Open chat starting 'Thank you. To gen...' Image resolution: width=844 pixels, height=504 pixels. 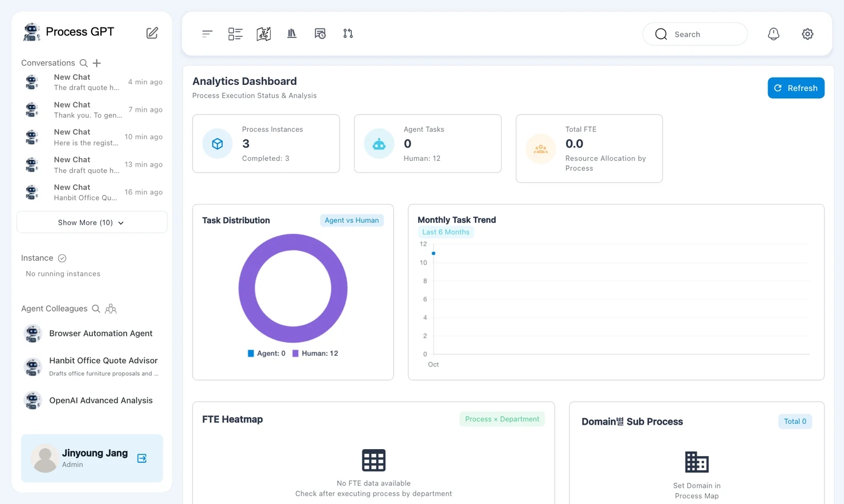[92, 110]
